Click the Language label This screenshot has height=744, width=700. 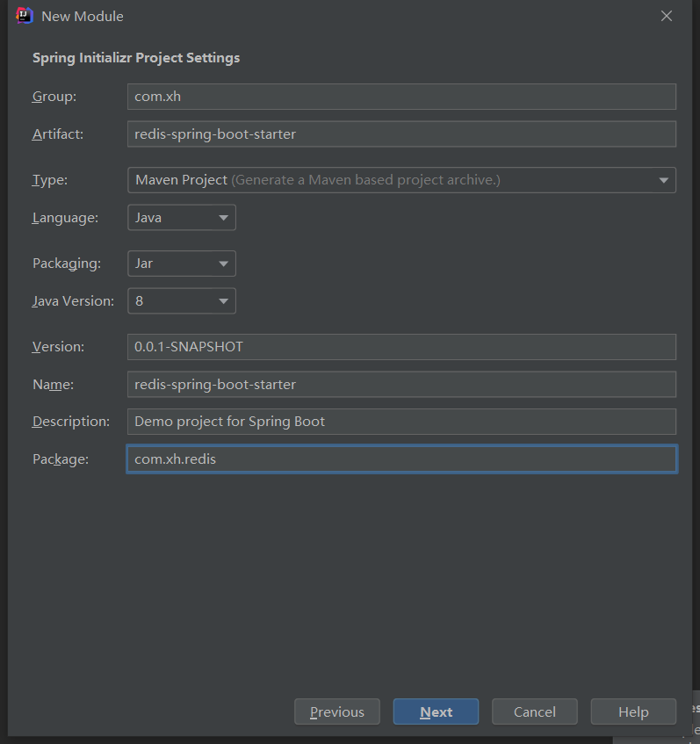(x=65, y=218)
